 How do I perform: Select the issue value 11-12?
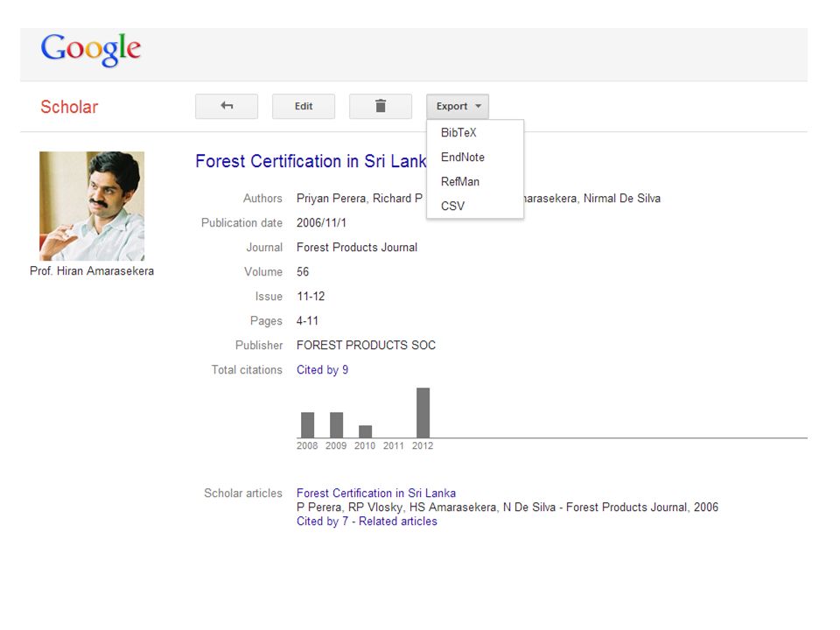[311, 297]
